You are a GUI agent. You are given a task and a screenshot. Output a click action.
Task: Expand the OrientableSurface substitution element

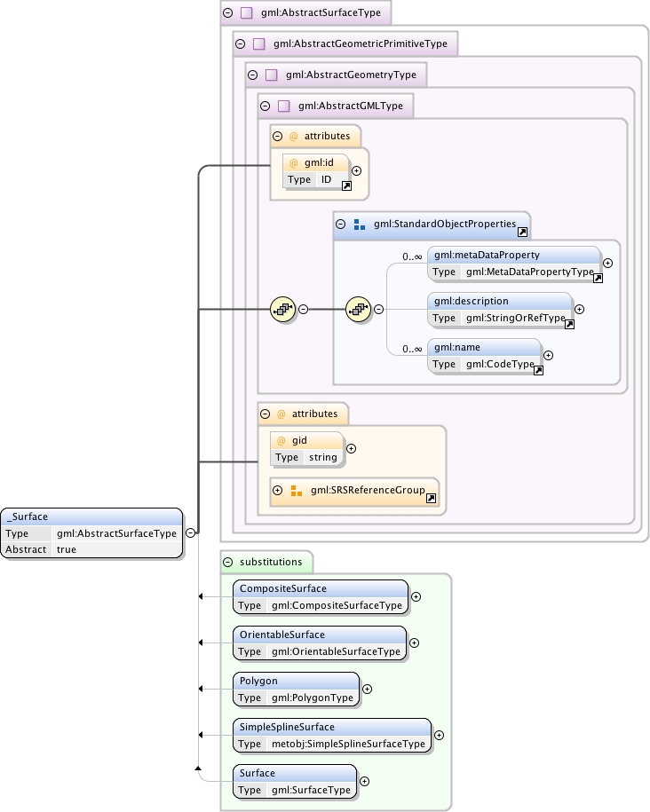click(x=414, y=643)
